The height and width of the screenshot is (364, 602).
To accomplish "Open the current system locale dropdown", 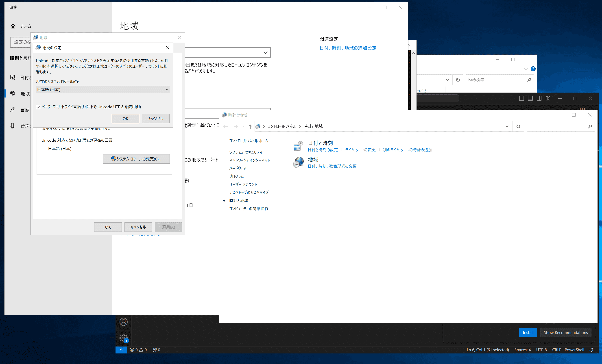I will point(103,89).
